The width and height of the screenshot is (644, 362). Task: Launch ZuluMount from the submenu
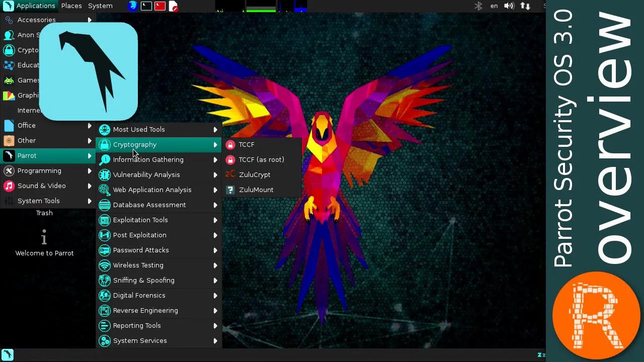(256, 190)
